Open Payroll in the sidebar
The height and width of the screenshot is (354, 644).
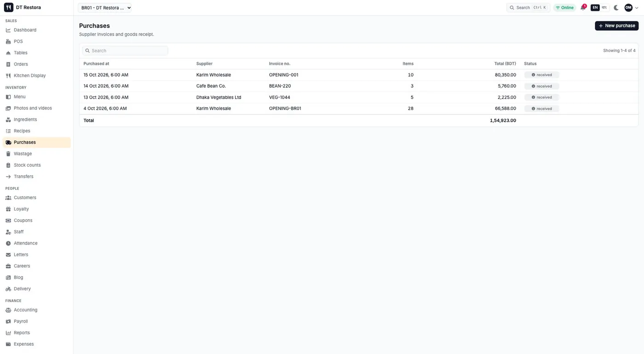[21, 321]
